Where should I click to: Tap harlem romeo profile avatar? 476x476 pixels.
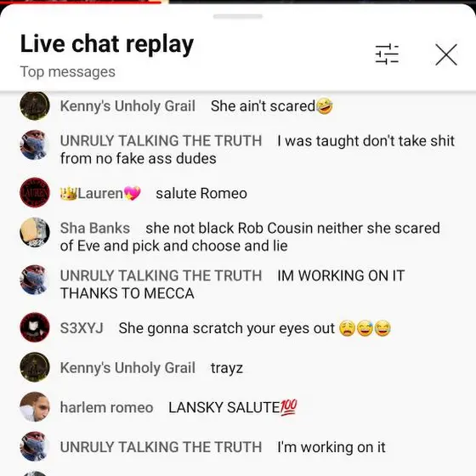click(x=35, y=407)
